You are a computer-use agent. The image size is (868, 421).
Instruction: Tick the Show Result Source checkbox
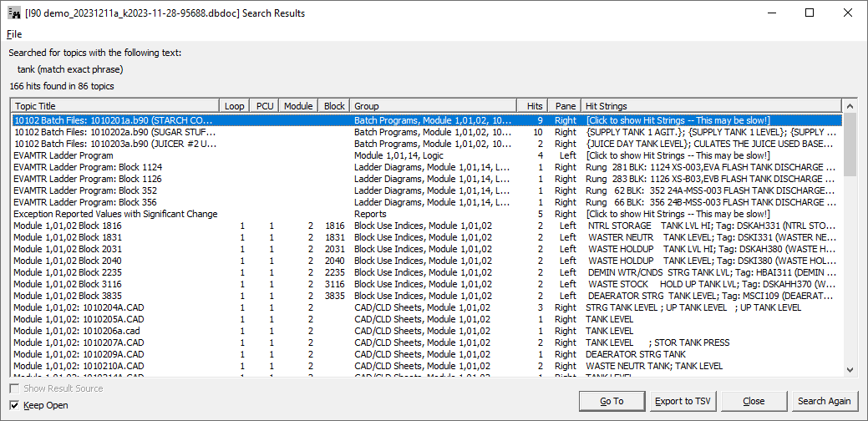(14, 388)
